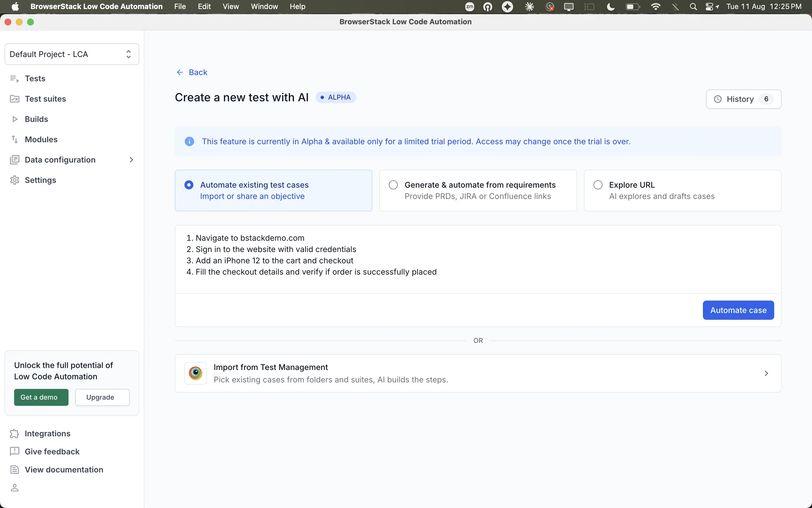Open the user profile icon

click(x=14, y=487)
